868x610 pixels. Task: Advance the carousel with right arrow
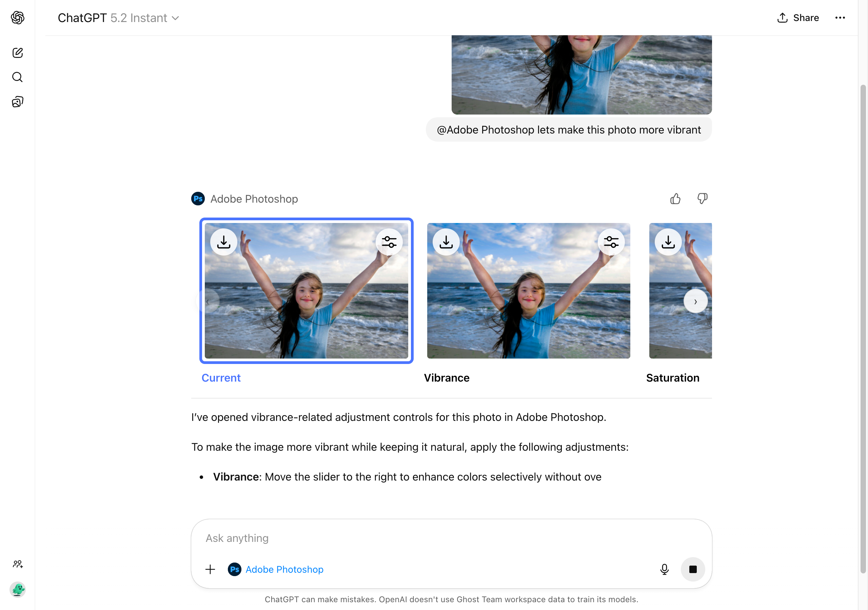[x=695, y=301]
